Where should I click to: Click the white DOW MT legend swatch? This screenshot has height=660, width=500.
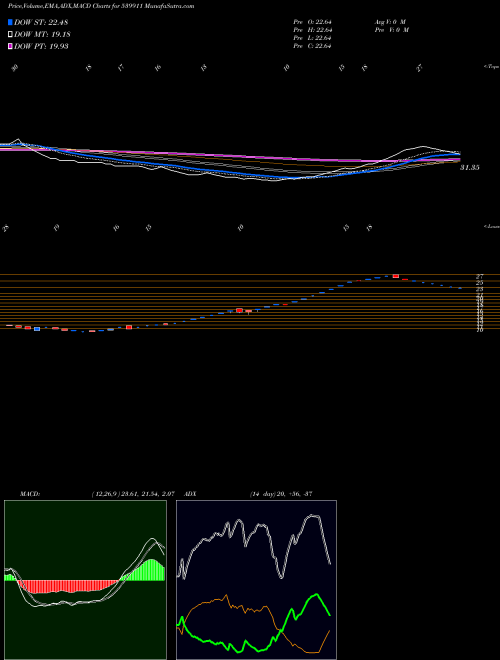(10, 34)
